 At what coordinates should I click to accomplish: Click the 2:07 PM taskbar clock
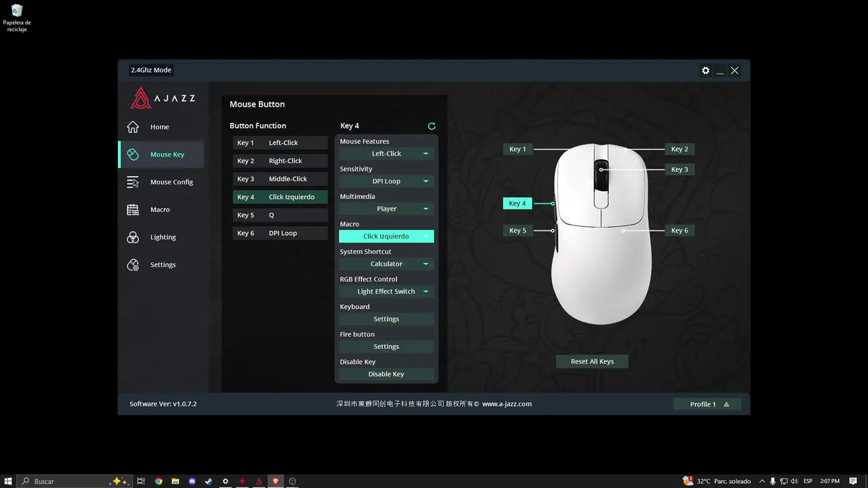pos(830,481)
